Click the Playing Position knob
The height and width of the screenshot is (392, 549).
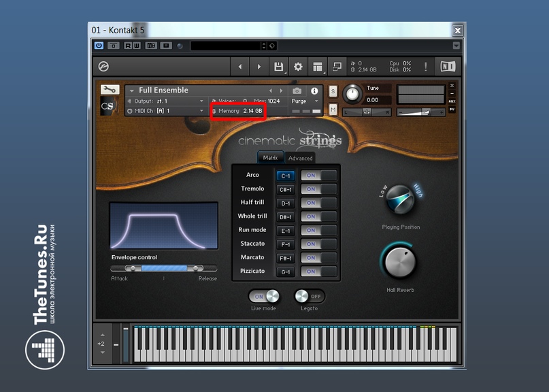[401, 199]
